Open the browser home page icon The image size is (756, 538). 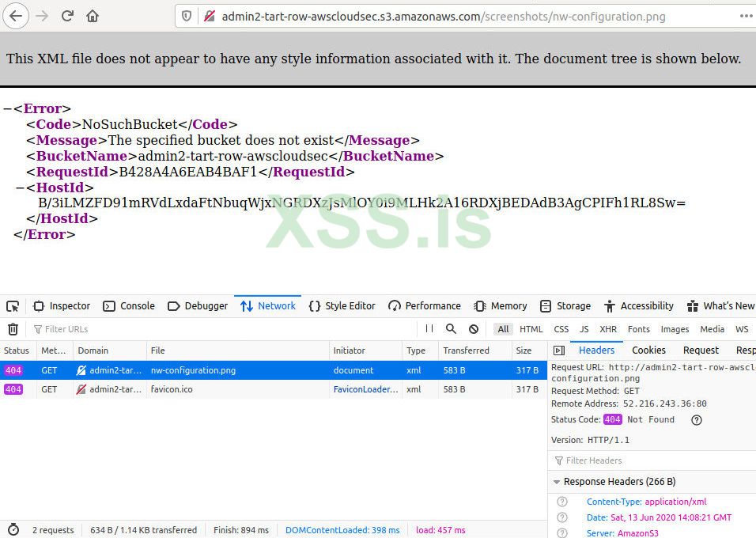(93, 16)
